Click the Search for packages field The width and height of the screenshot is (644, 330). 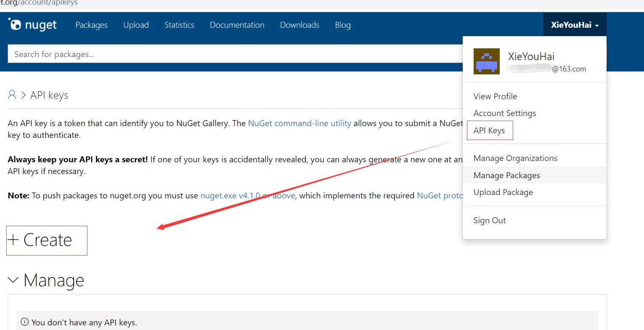coord(236,54)
